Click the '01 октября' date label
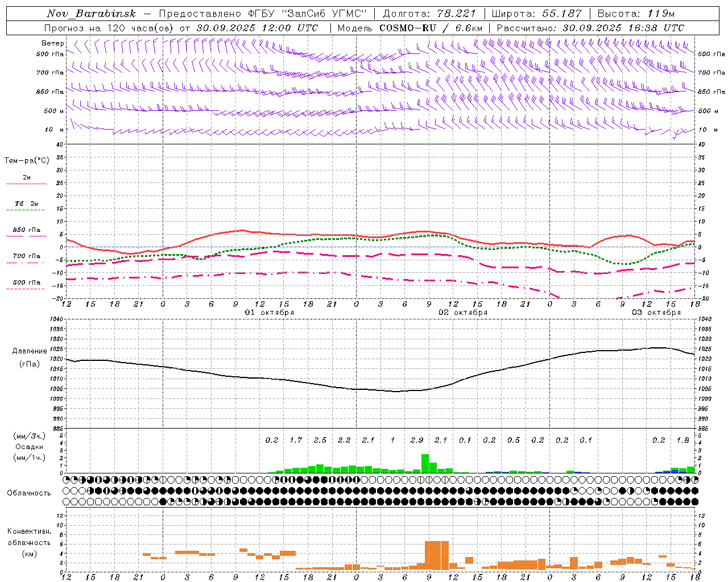728x582 pixels. (270, 313)
